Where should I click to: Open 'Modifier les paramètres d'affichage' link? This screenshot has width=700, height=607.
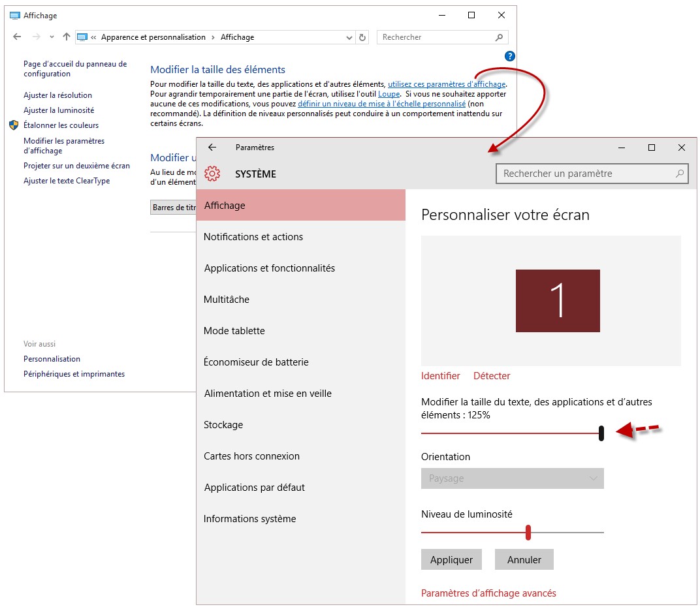[64, 146]
